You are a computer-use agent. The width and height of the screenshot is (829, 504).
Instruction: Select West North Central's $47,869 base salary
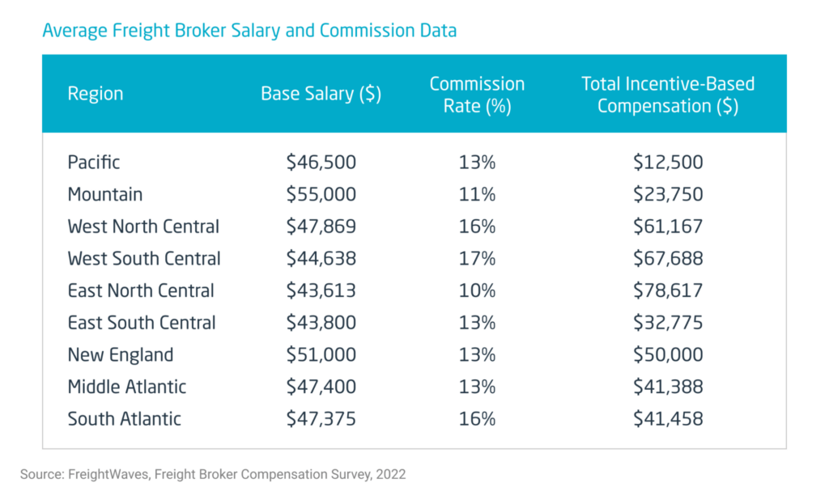[321, 226]
